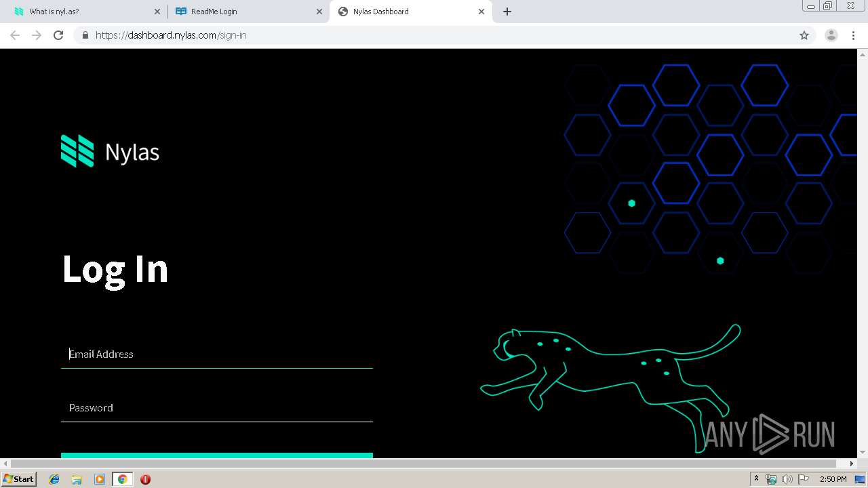This screenshot has width=868, height=488.
Task: Switch to the 'What is nyl.as?' tab
Action: 84,12
